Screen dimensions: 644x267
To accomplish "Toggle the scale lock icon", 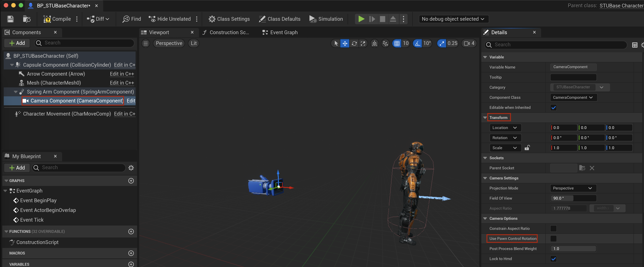I will click(x=527, y=148).
